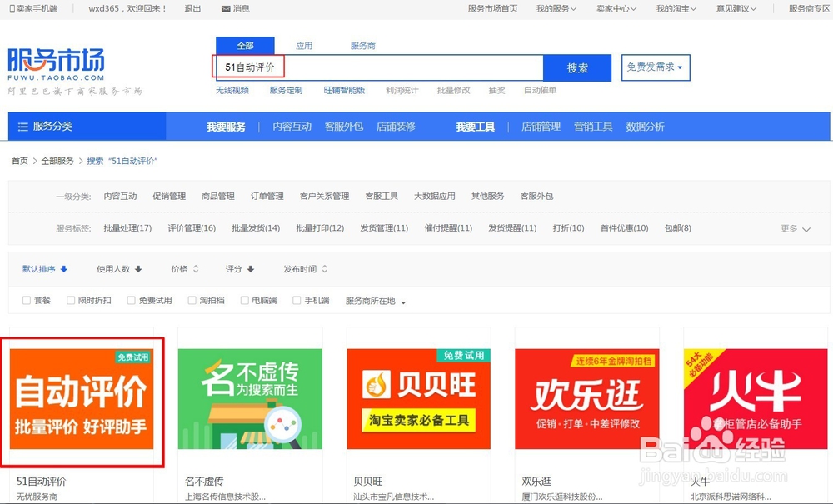Open the 免费发需求 dropdown
Screen dimensions: 833x504
pos(655,67)
